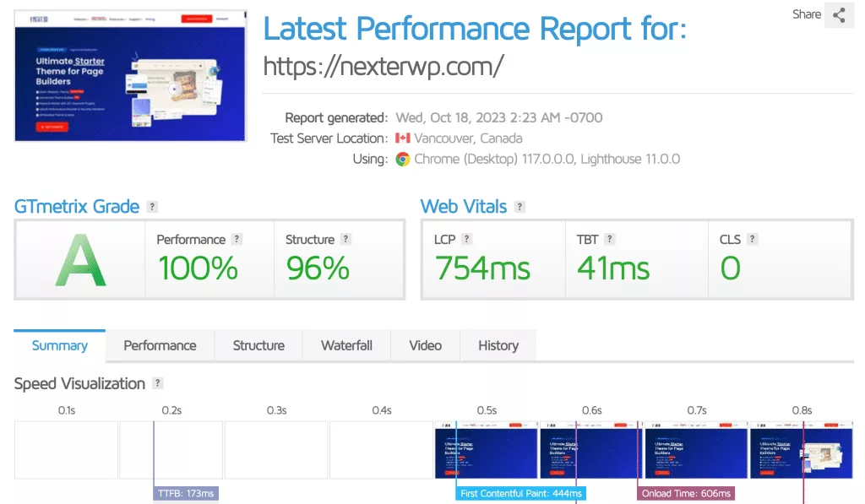Show help for the CLS metric

coord(752,239)
